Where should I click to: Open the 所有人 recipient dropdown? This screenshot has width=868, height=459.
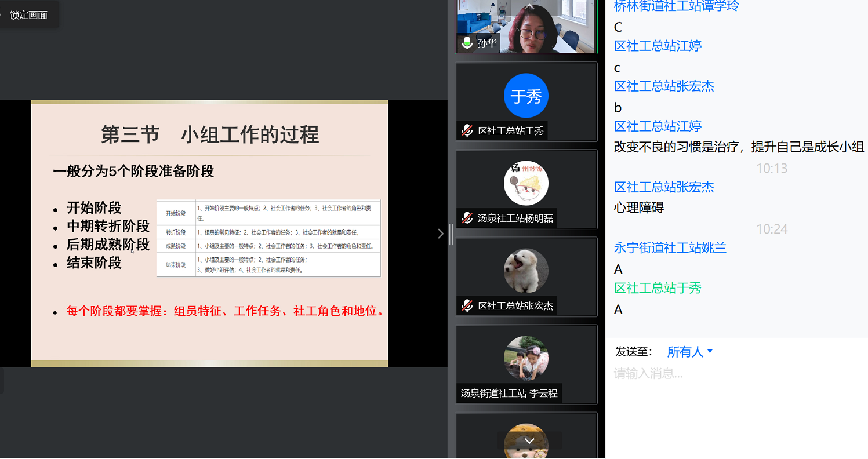tap(689, 352)
